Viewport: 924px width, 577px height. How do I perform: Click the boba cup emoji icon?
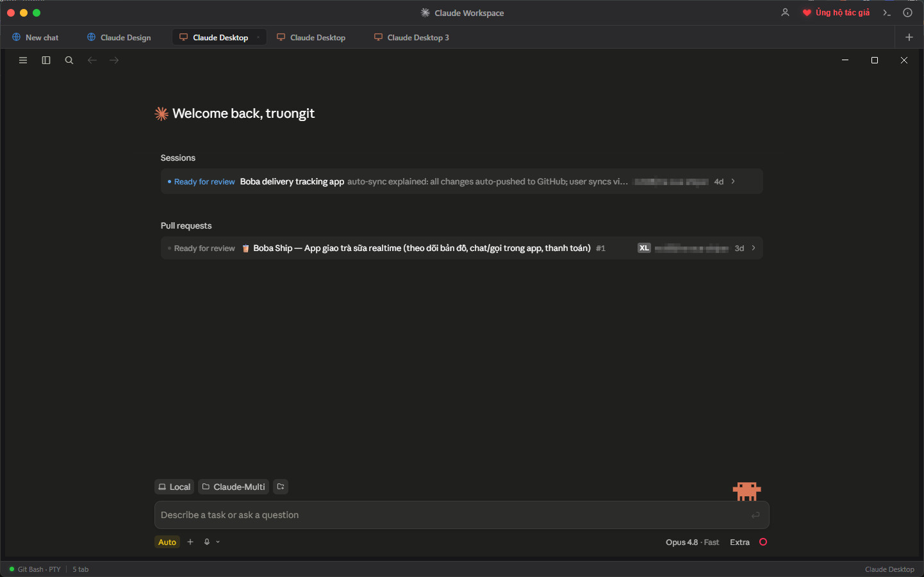[x=245, y=248]
